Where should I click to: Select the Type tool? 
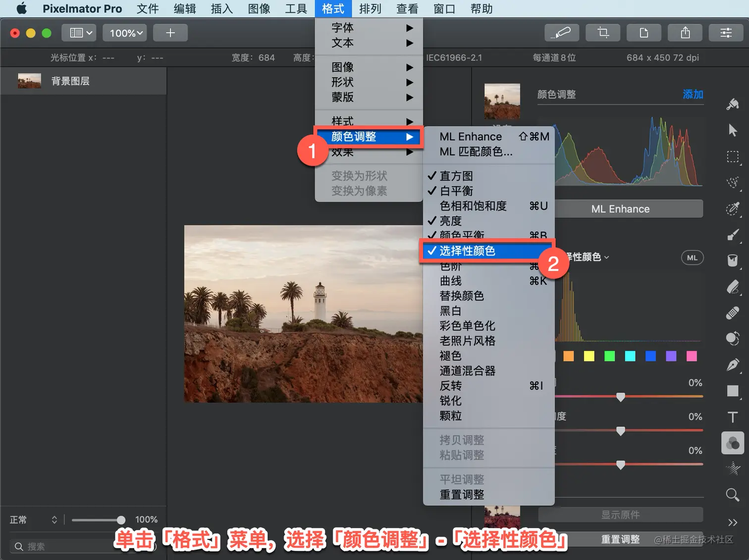(733, 417)
